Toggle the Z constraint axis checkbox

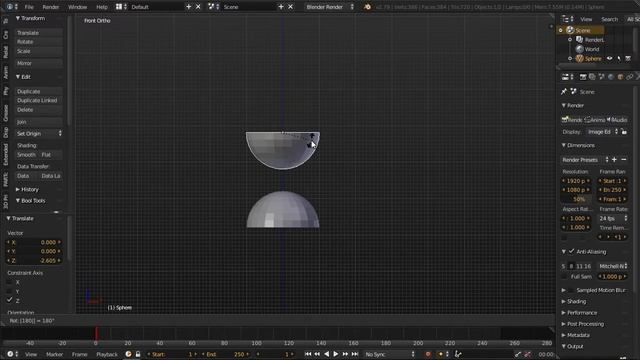[x=9, y=300]
